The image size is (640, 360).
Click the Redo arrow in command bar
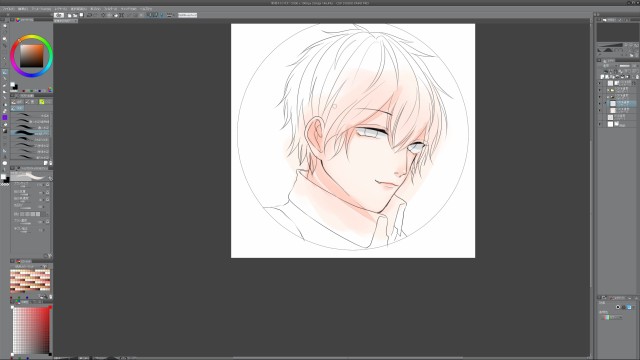coord(95,15)
